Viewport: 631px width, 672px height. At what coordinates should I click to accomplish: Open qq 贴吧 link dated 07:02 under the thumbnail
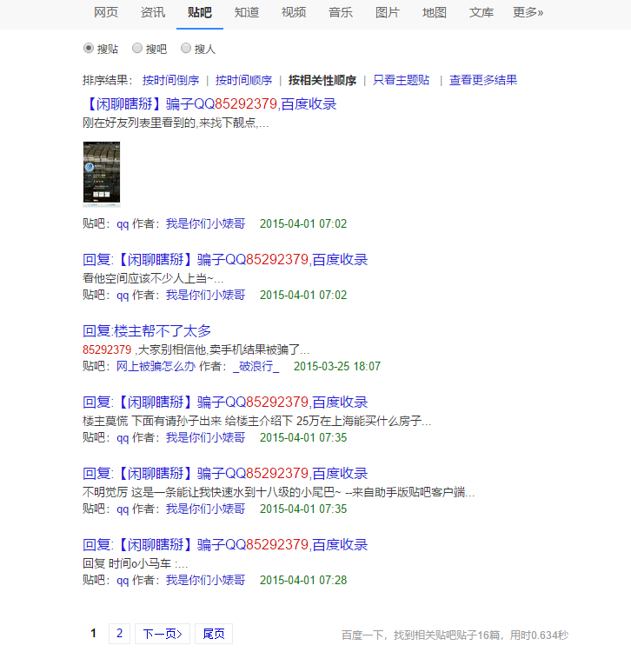(123, 223)
